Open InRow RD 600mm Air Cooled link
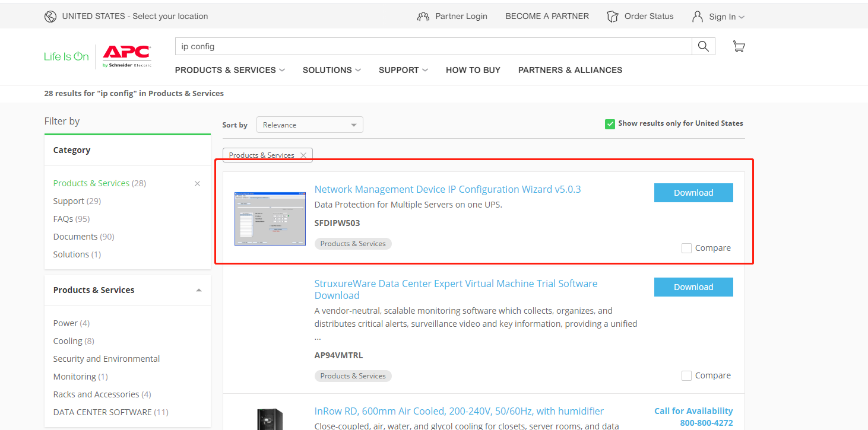Viewport: 868px width, 430px height. pyautogui.click(x=459, y=411)
